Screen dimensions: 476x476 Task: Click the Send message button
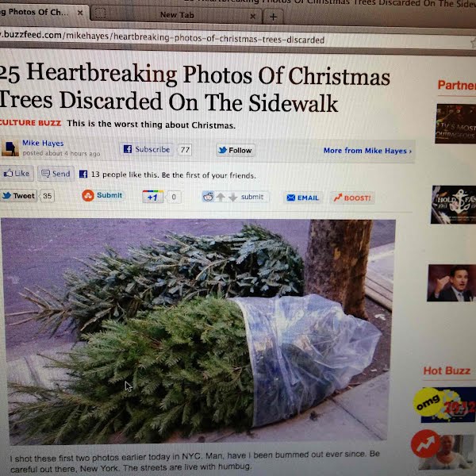[x=56, y=174]
